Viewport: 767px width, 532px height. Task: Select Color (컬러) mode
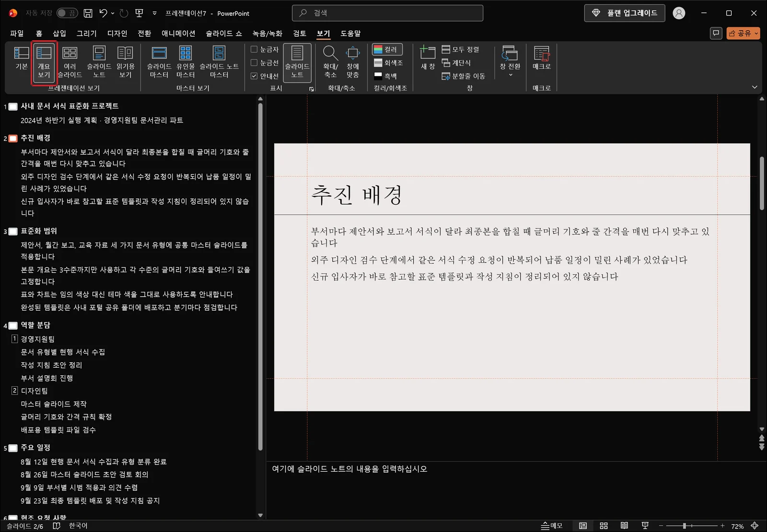click(387, 49)
